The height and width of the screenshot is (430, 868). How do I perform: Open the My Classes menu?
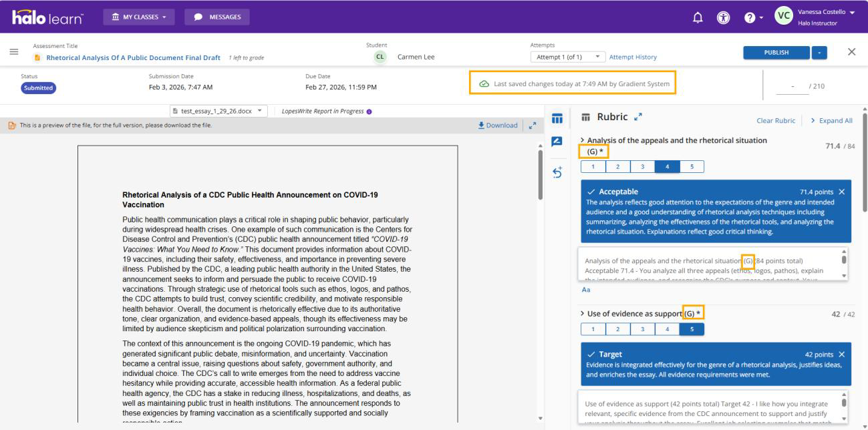click(140, 17)
